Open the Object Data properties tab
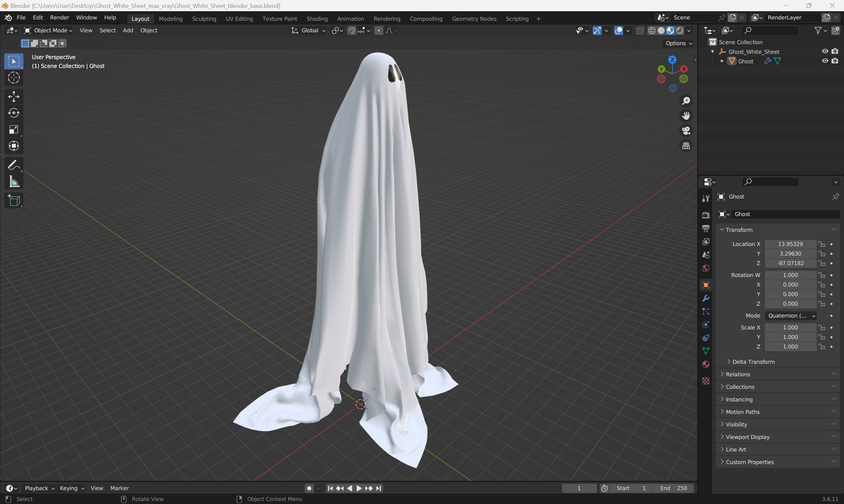 [x=706, y=351]
